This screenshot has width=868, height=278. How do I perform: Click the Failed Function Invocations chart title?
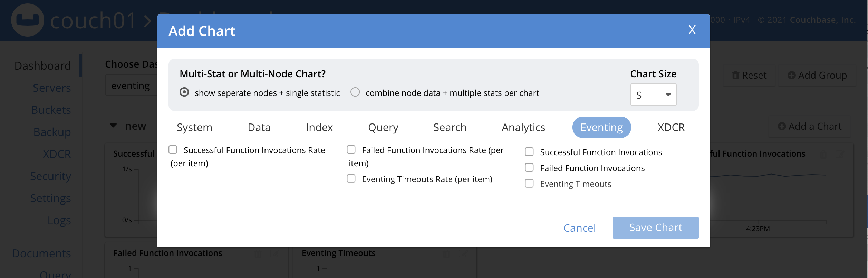pos(167,253)
